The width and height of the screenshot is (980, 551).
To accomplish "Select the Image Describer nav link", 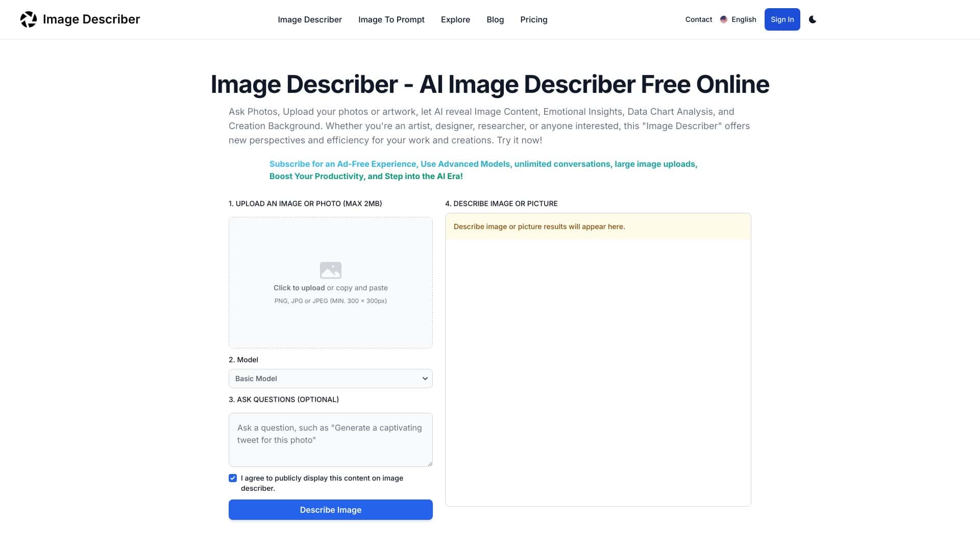I will tap(309, 19).
